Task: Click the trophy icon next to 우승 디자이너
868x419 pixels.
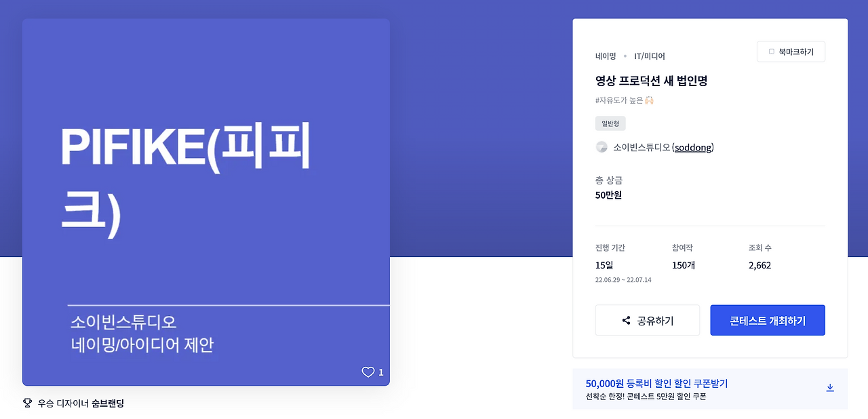Action: [x=26, y=402]
